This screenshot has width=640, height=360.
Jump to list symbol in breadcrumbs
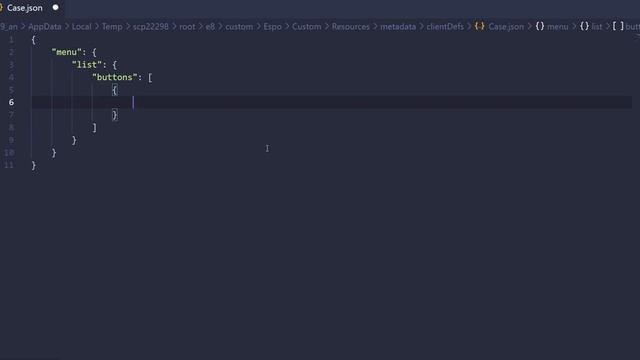point(597,27)
